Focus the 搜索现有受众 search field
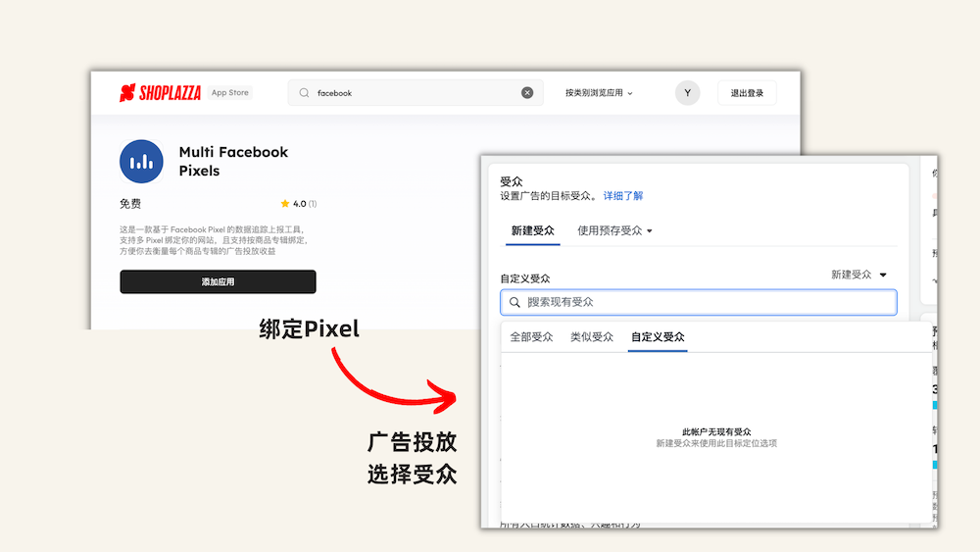The width and height of the screenshot is (980, 552). pos(706,302)
